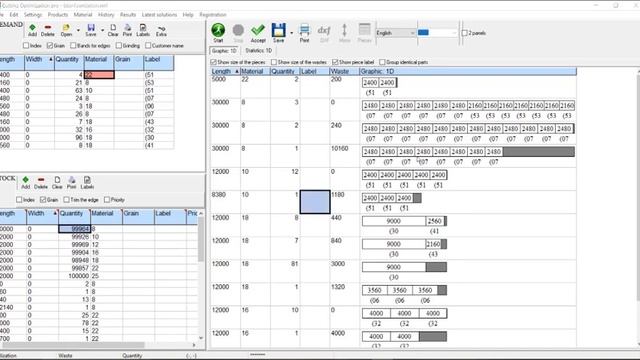Click the 9000 piece in waste 3000 row
The height and width of the screenshot is (360, 640).
click(x=393, y=267)
